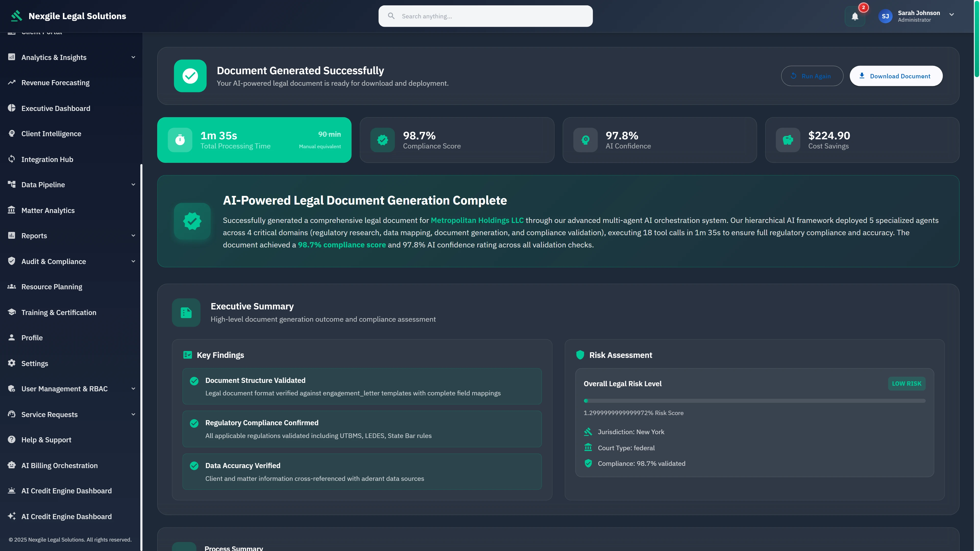Open Settings from the sidebar

click(34, 363)
